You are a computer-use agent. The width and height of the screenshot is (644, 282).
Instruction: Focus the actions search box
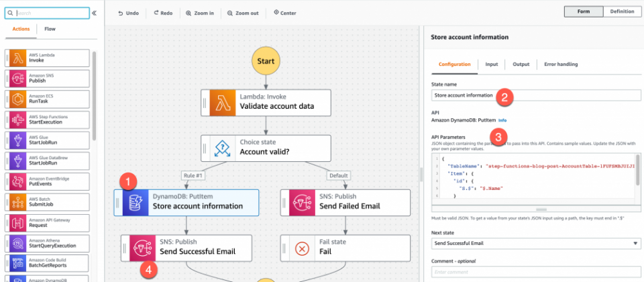pos(47,13)
